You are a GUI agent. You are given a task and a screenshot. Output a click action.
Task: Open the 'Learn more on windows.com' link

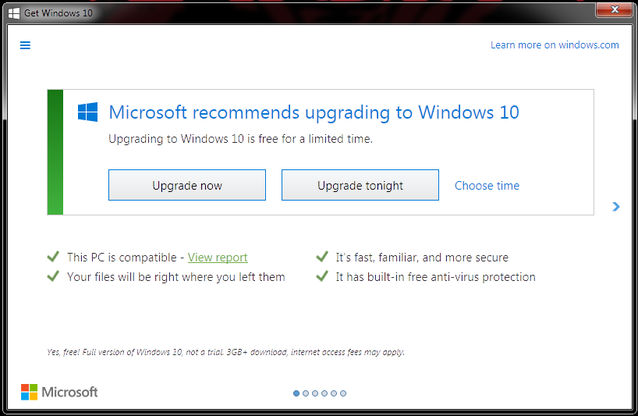tap(554, 45)
